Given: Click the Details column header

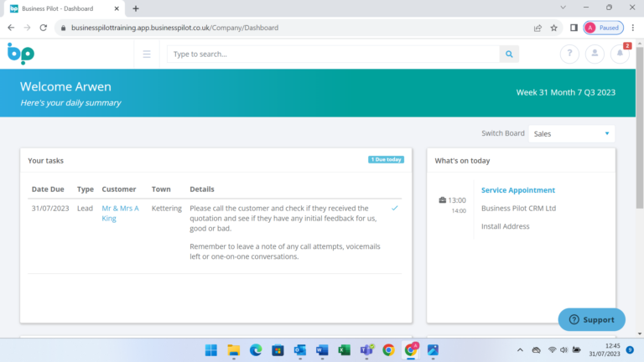Looking at the screenshot, I should pyautogui.click(x=201, y=189).
